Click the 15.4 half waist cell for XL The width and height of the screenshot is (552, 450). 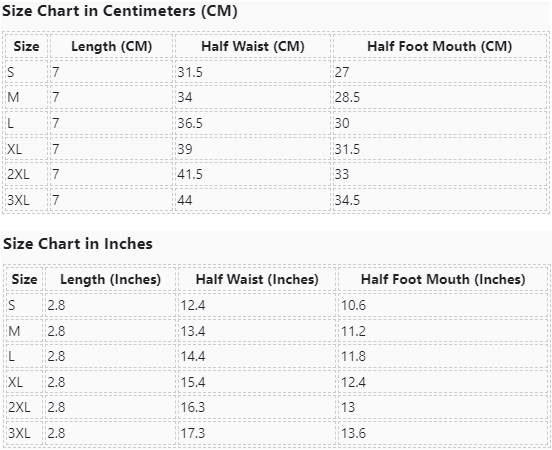click(x=257, y=382)
